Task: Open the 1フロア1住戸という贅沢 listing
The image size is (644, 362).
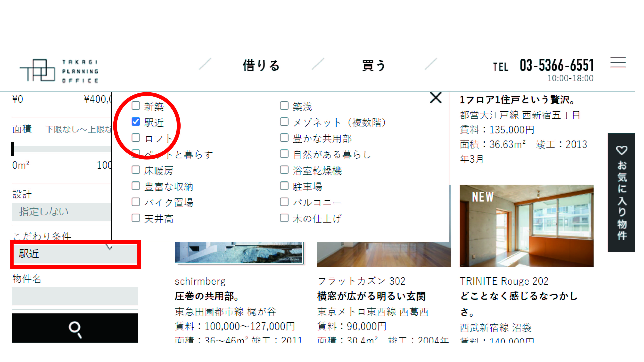Action: 518,100
